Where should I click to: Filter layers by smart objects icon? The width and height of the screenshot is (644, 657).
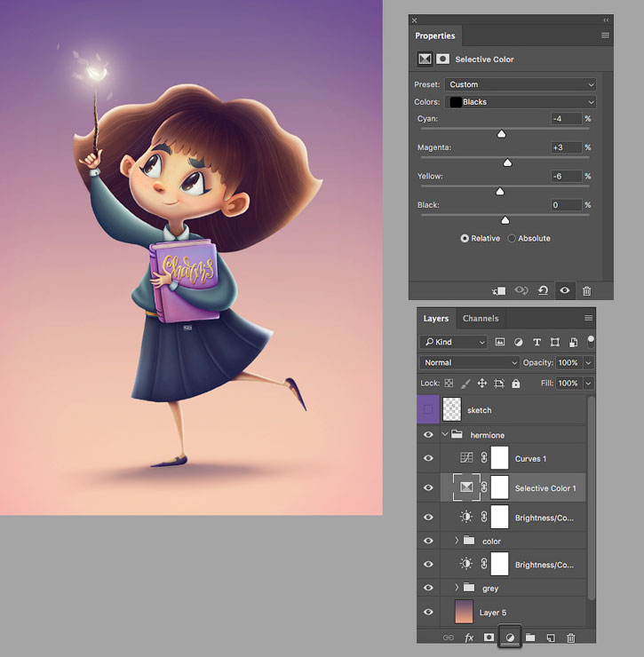click(x=573, y=342)
